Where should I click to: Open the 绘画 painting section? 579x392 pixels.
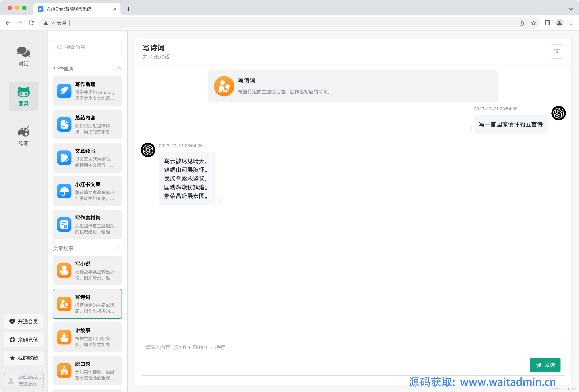tap(23, 136)
